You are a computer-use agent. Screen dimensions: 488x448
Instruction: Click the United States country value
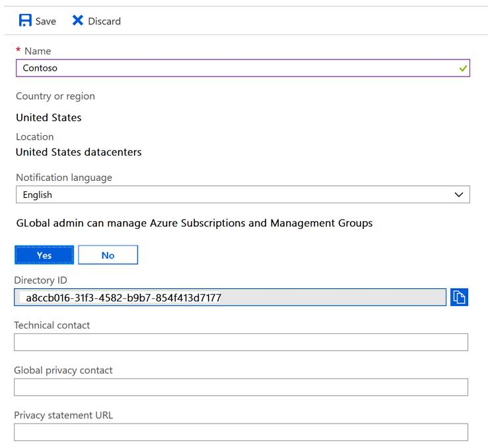49,117
